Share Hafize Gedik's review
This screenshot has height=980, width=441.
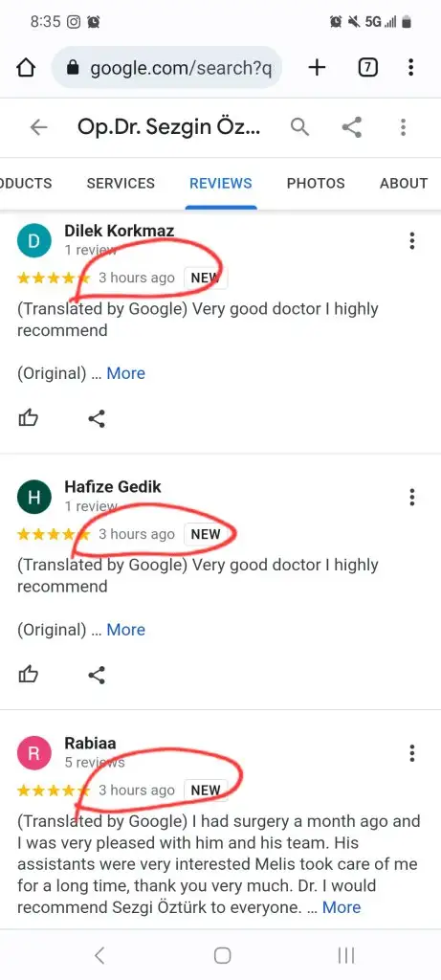pos(97,675)
